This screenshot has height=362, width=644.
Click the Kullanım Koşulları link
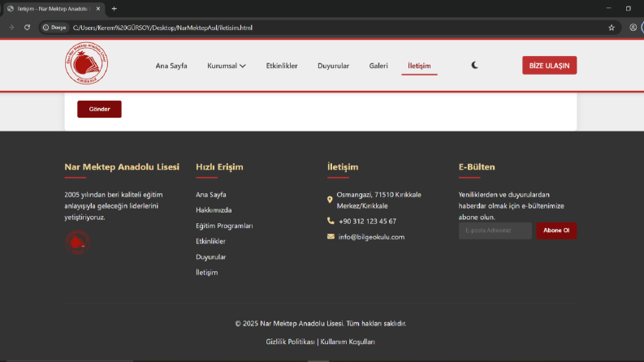tap(348, 342)
